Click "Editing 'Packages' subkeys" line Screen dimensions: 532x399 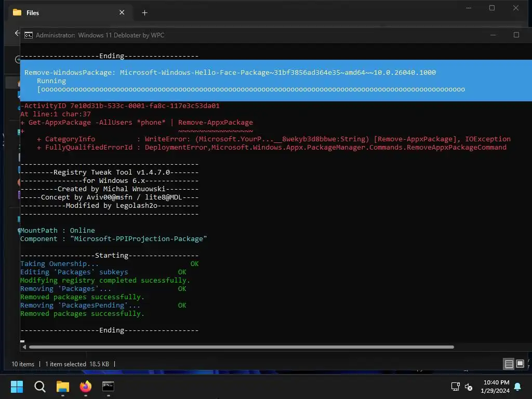103,272
